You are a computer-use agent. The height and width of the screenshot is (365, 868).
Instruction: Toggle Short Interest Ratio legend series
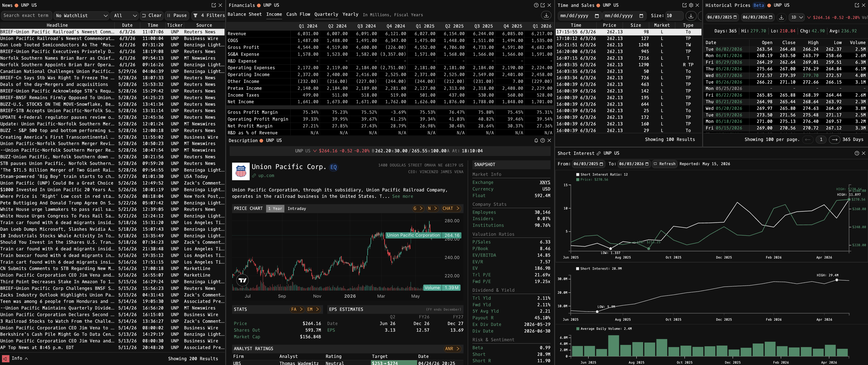click(x=602, y=175)
